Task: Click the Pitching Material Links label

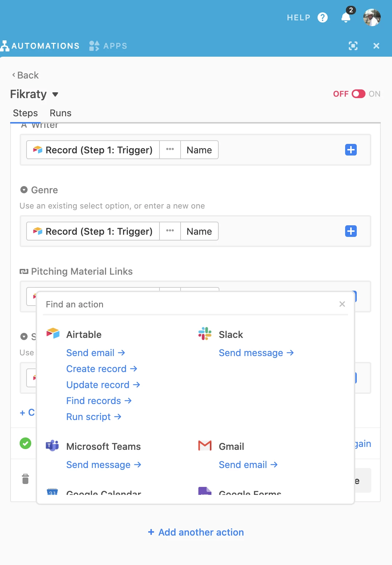Action: click(82, 271)
